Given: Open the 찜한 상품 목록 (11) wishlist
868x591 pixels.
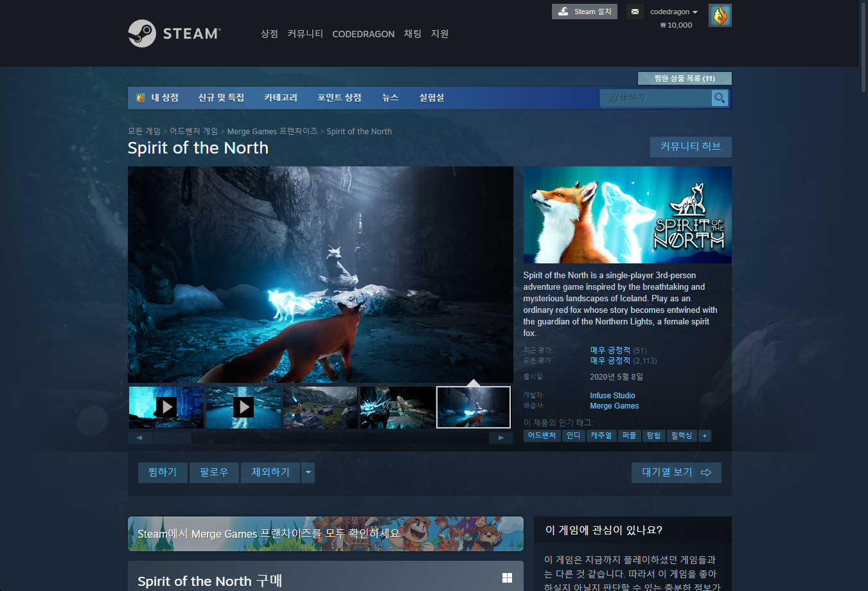Looking at the screenshot, I should 684,78.
